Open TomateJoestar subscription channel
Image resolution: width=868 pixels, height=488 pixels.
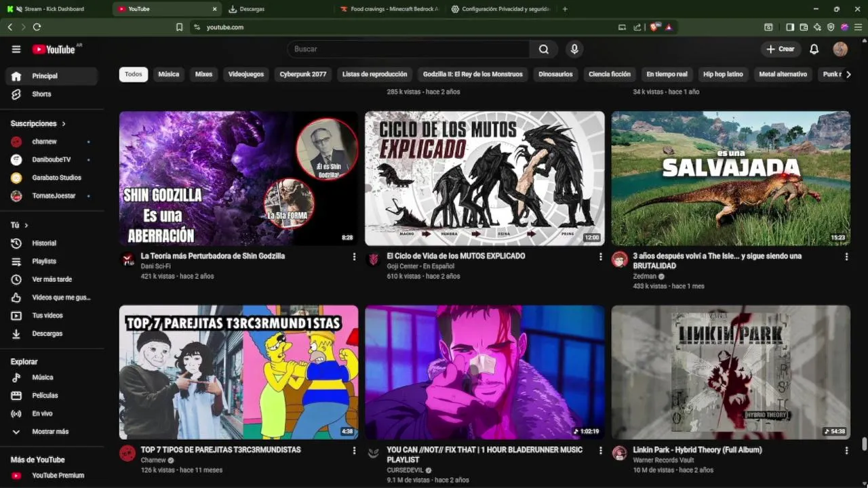(52, 196)
